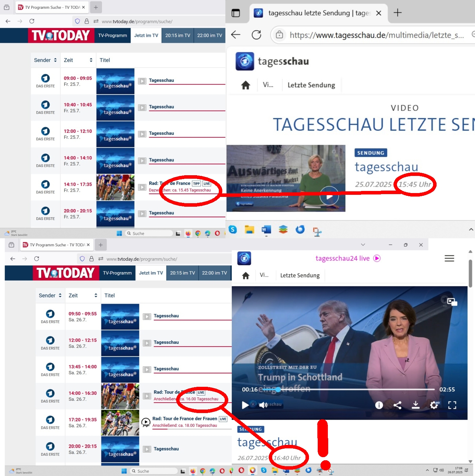
Task: Click the Joyn icon beside Tour de France der Frauen
Action: [146, 422]
